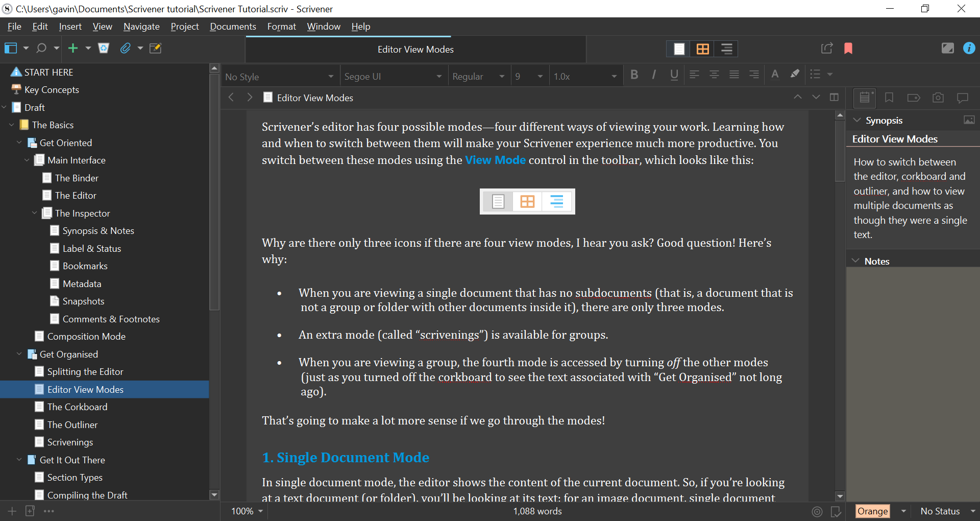This screenshot has height=521, width=980.
Task: Open the Segoe UI font dropdown
Action: click(393, 76)
